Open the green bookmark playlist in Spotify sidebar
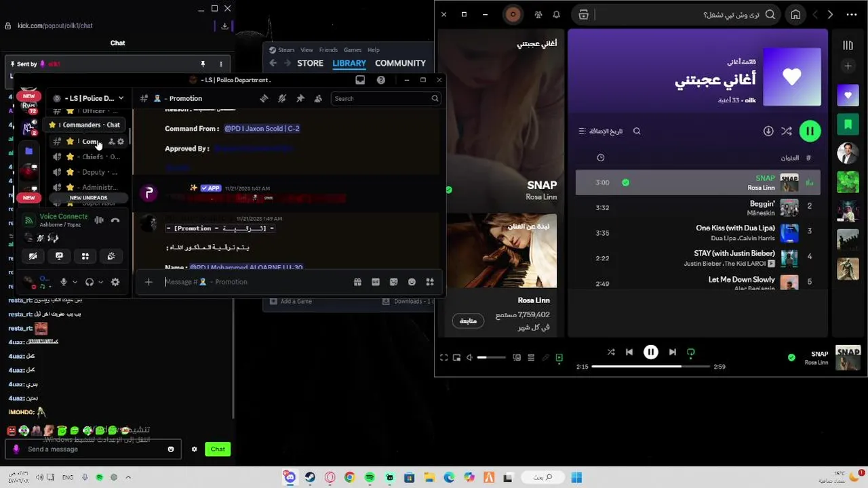This screenshot has width=868, height=488. 848,125
